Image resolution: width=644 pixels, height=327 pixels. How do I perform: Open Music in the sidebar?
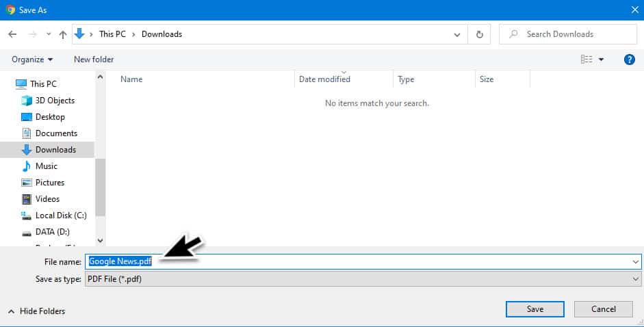point(47,166)
